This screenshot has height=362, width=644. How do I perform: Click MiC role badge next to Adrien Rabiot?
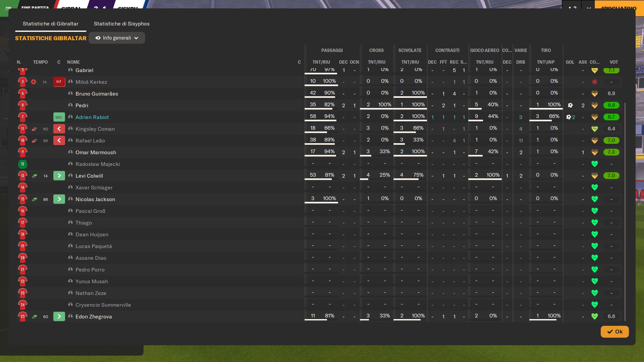[59, 117]
